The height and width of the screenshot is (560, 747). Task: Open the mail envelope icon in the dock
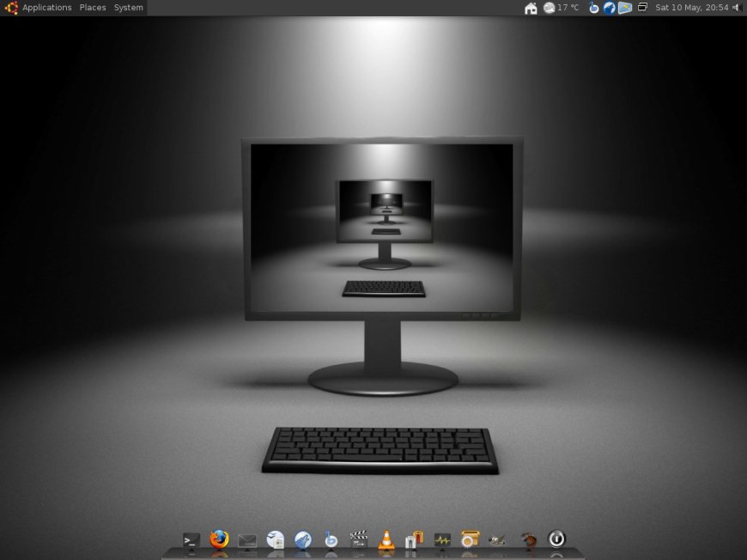click(x=246, y=541)
